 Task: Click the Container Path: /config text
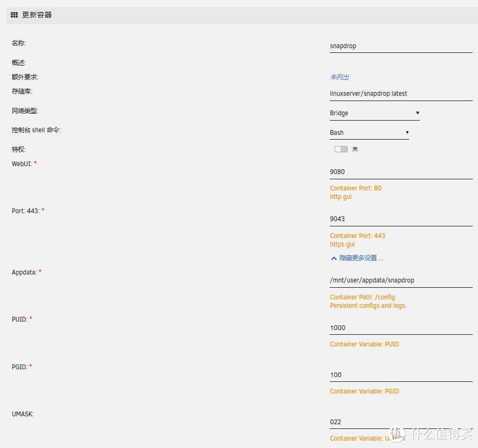tap(362, 297)
